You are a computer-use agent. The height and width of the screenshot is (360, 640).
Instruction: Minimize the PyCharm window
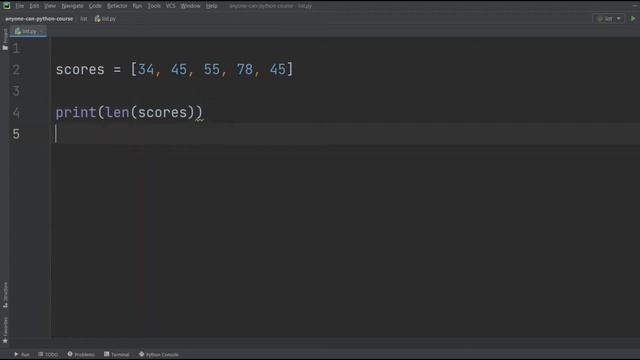tap(635, 6)
